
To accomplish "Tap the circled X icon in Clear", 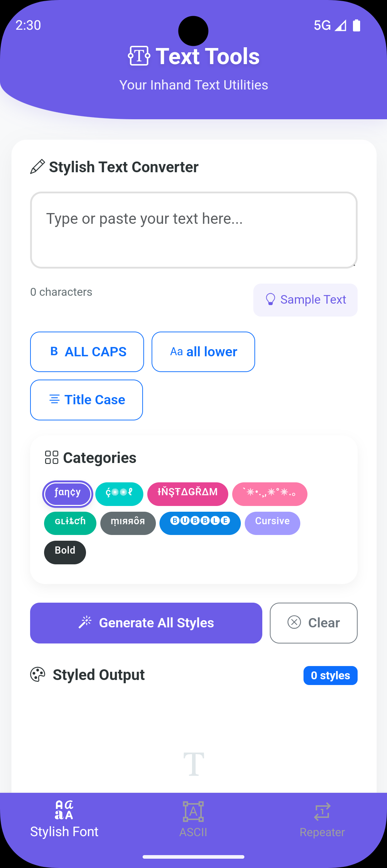I will pyautogui.click(x=294, y=622).
